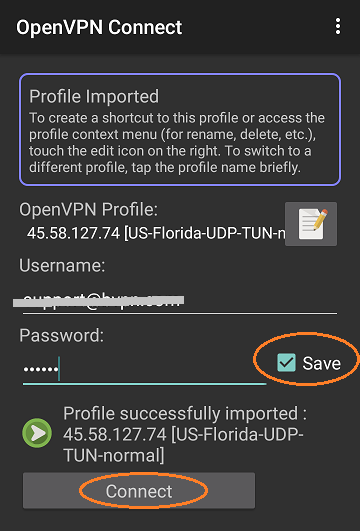The image size is (360, 531).
Task: Focus the Username input field
Action: [x=180, y=301]
